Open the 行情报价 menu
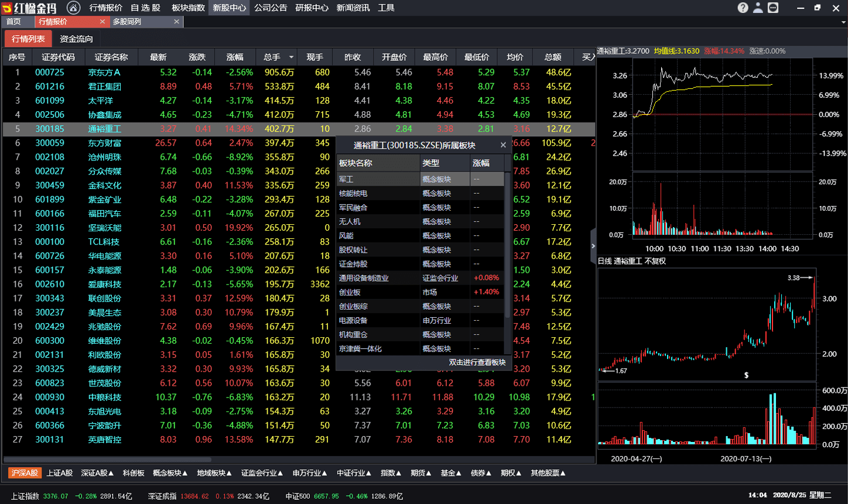This screenshot has width=848, height=504. coord(106,8)
